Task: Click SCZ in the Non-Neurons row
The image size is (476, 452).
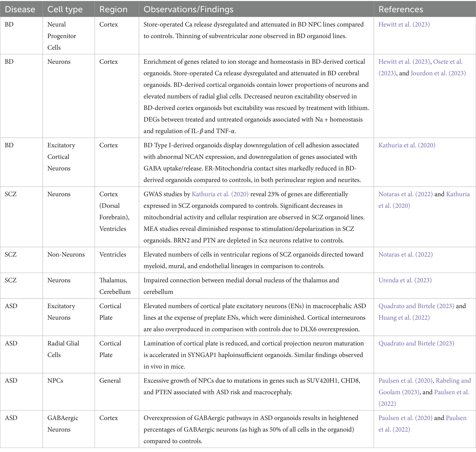Action: tap(11, 255)
